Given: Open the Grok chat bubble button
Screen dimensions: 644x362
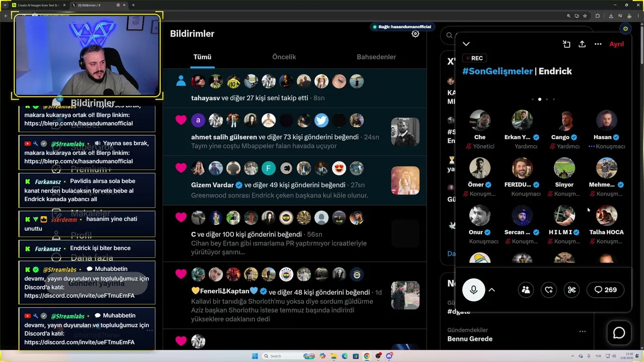Looking at the screenshot, I should tap(619, 333).
